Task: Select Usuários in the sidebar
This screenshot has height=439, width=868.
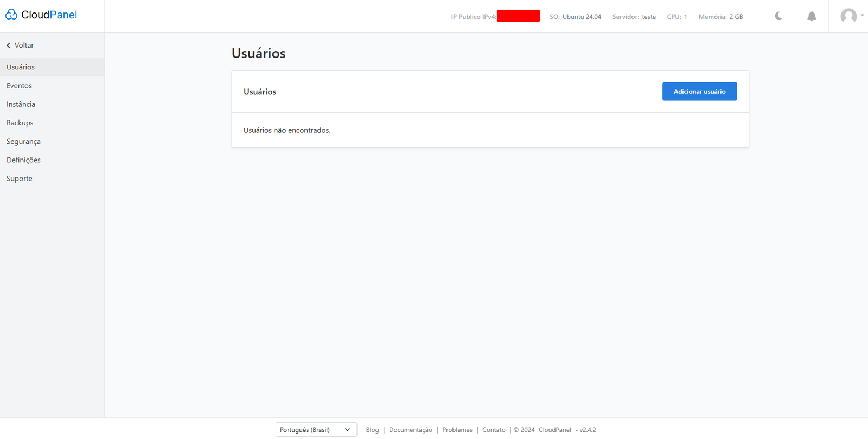Action: click(21, 67)
